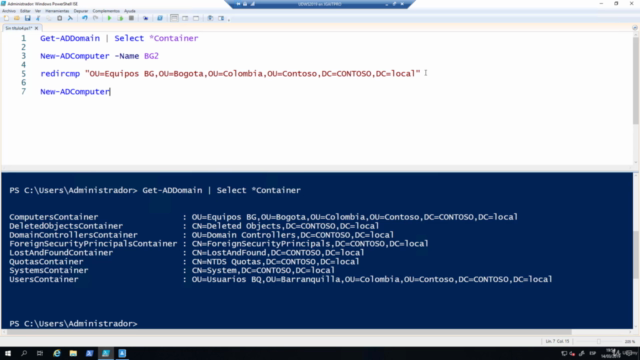Adjust the zoom slider in status bar
Viewport: 640px width, 360px height.
click(x=598, y=341)
